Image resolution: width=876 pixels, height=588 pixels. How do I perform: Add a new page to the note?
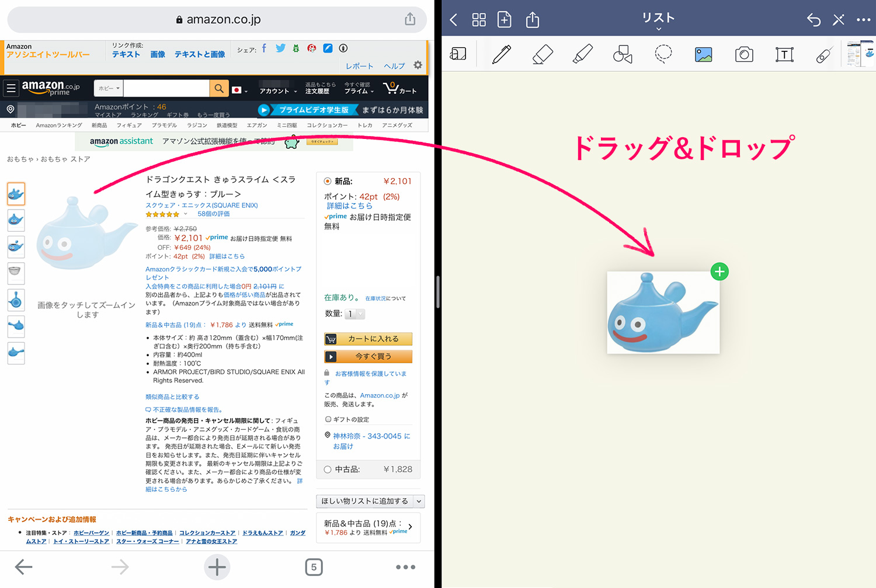[505, 20]
